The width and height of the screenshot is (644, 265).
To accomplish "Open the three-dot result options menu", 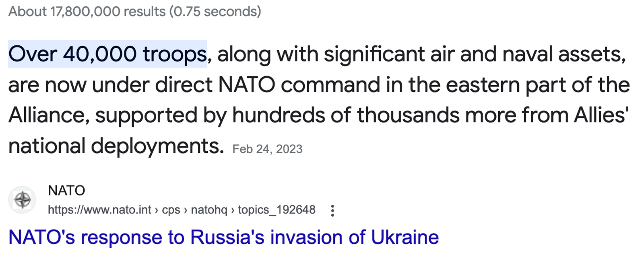I will [332, 210].
